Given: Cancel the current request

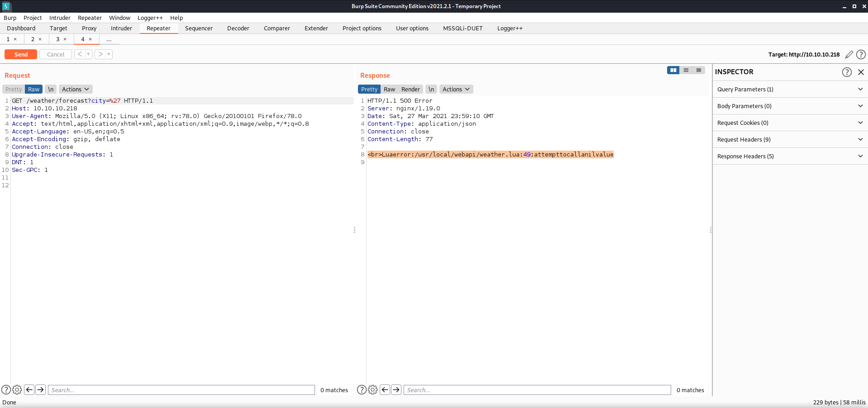Looking at the screenshot, I should 56,54.
